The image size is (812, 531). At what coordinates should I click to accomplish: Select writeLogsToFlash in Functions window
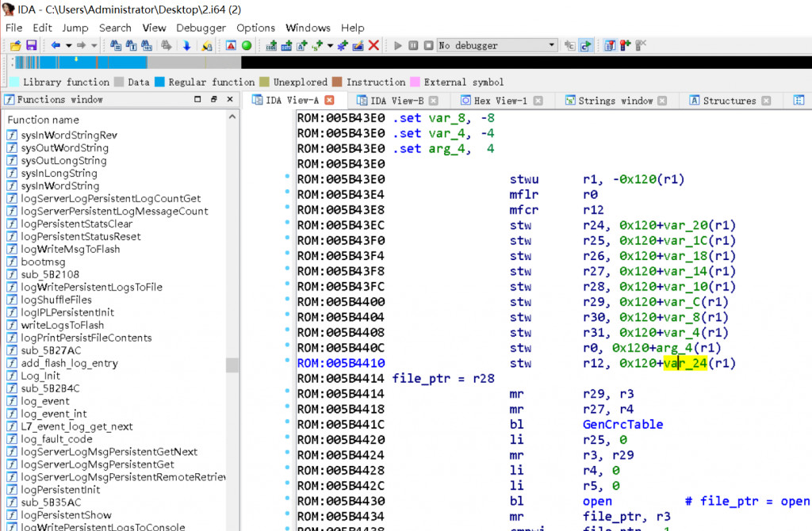62,325
